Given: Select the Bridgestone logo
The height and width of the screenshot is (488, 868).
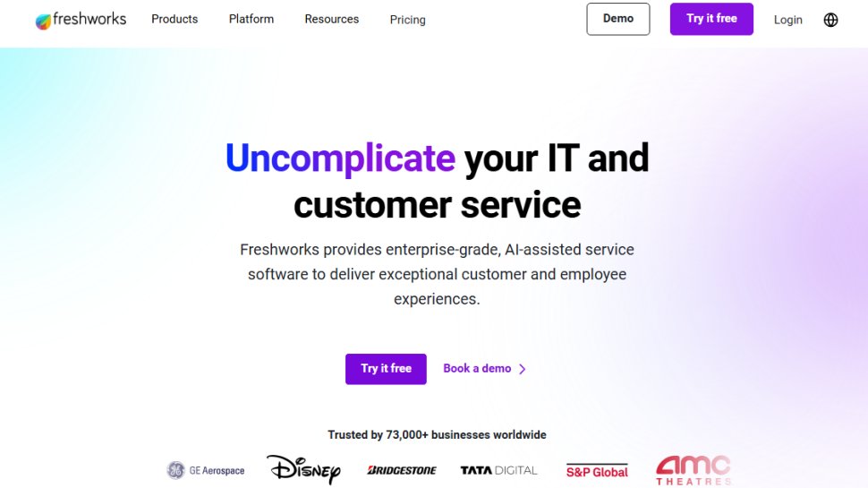Looking at the screenshot, I should coord(402,470).
